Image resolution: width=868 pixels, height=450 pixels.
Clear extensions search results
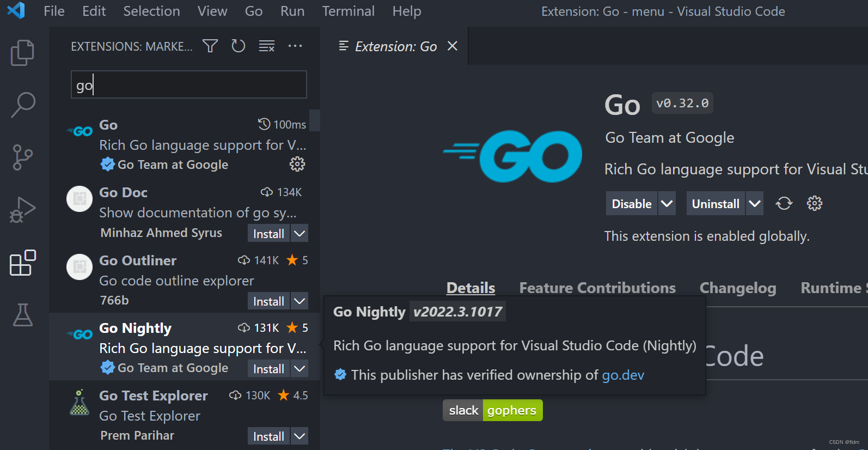coord(267,46)
